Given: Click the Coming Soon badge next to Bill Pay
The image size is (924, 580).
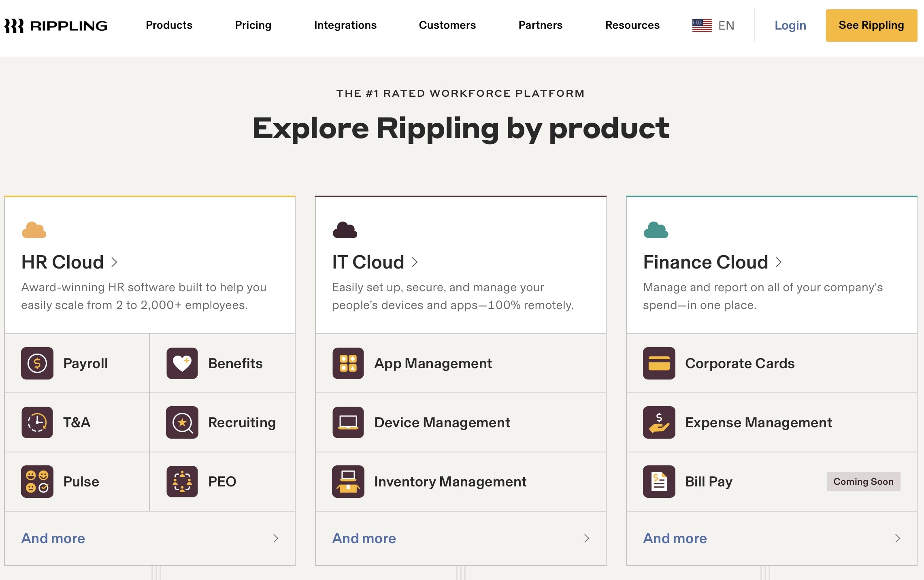Looking at the screenshot, I should [x=863, y=482].
